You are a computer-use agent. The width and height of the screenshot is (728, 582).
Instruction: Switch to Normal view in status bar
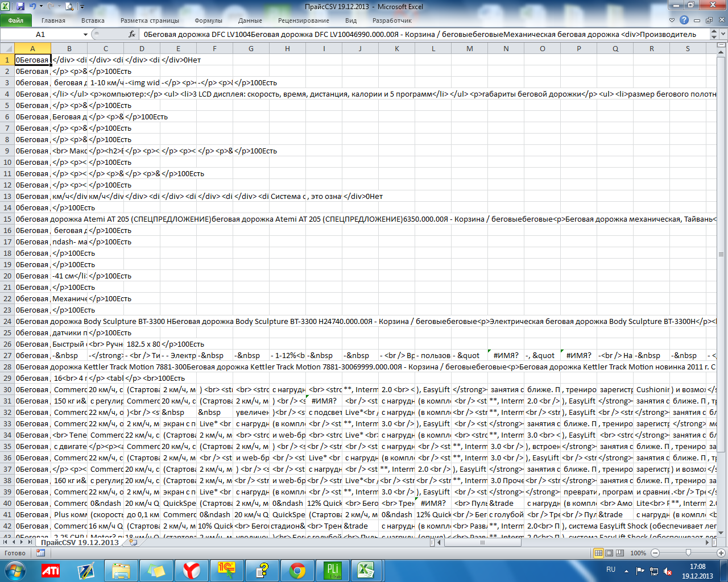tap(598, 553)
